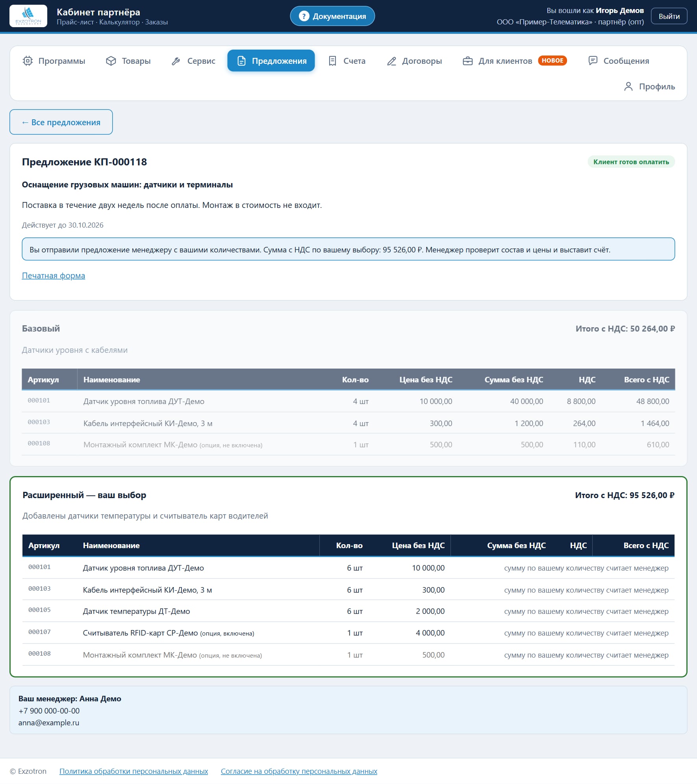The width and height of the screenshot is (697, 784).
Task: Open the Программы tab
Action: point(54,61)
